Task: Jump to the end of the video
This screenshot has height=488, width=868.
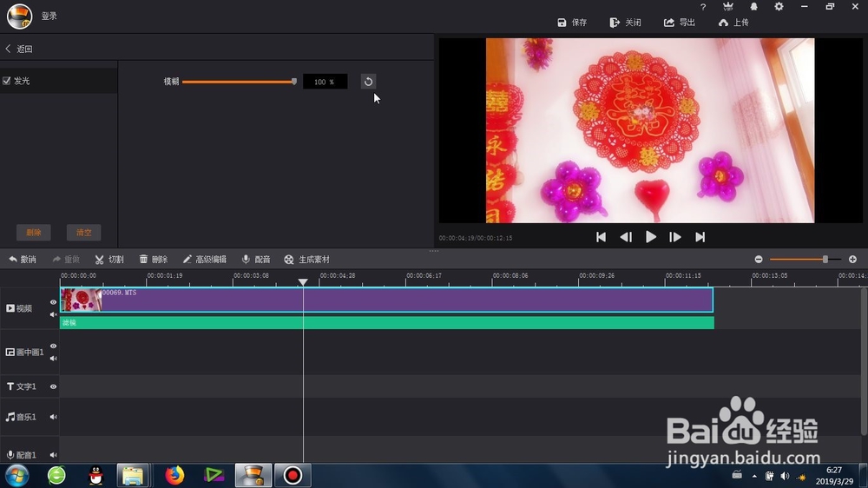Action: (700, 237)
